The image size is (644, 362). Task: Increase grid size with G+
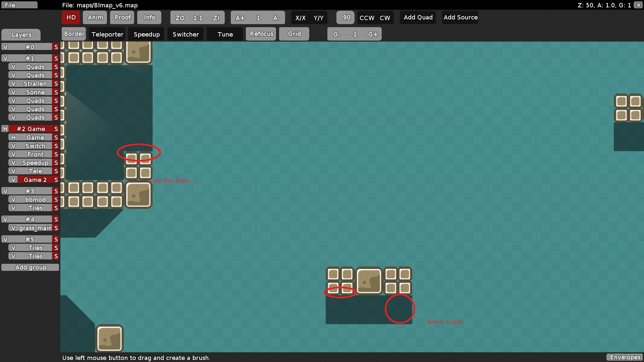point(373,34)
